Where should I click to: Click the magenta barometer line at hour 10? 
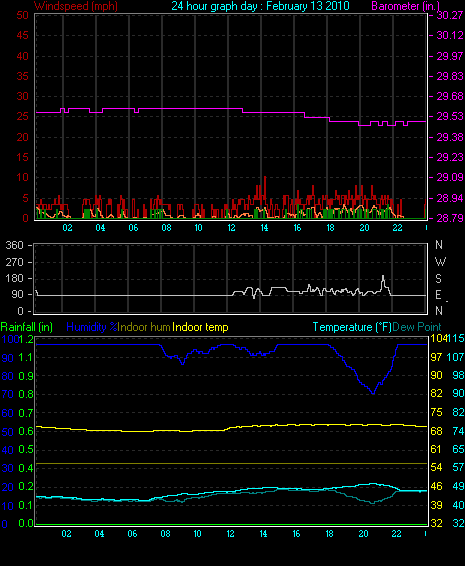(198, 108)
